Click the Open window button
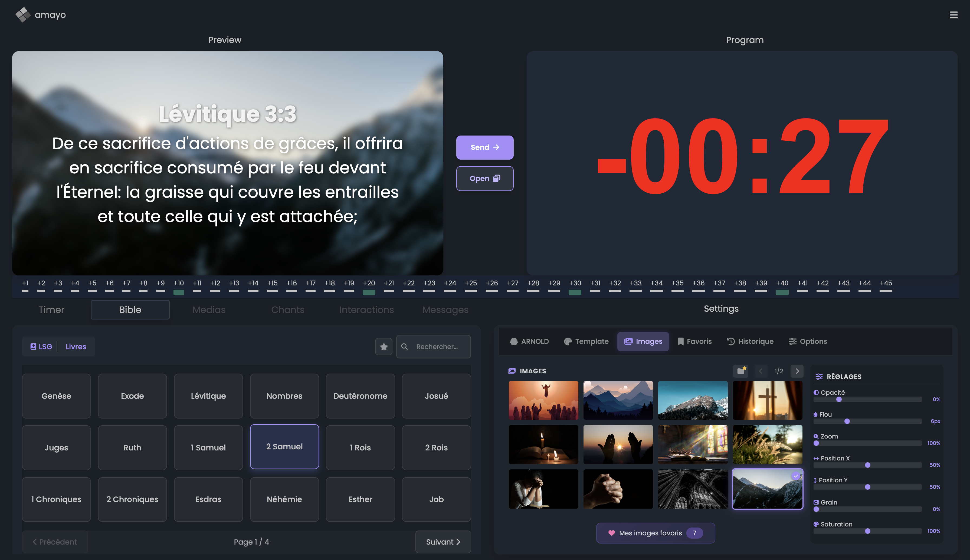Viewport: 970px width, 560px height. [x=484, y=179]
